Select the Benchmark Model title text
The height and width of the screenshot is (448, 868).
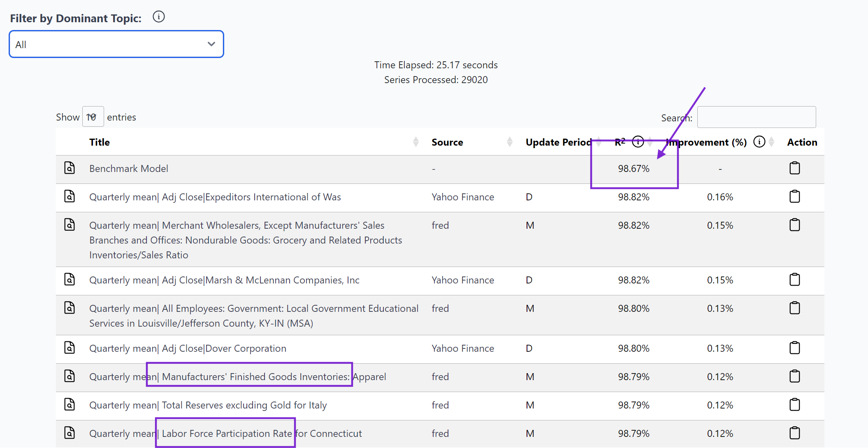coord(129,169)
